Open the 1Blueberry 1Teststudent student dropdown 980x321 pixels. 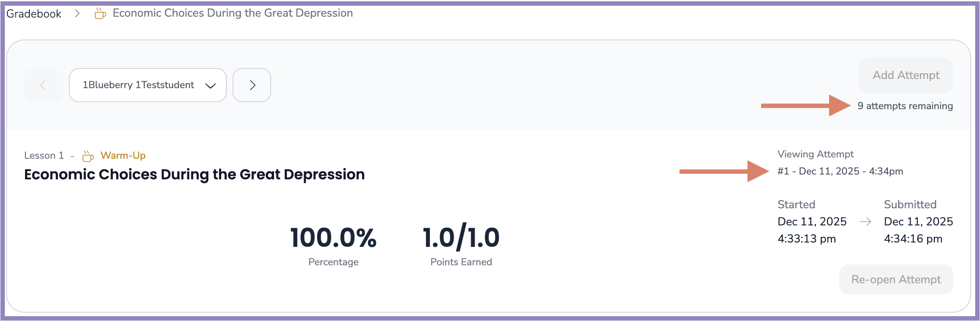coord(148,85)
